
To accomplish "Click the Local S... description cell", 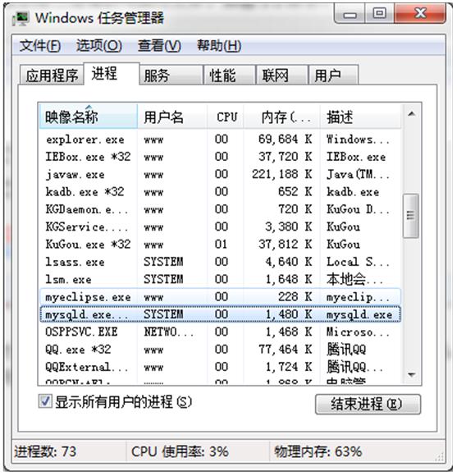I will click(358, 262).
